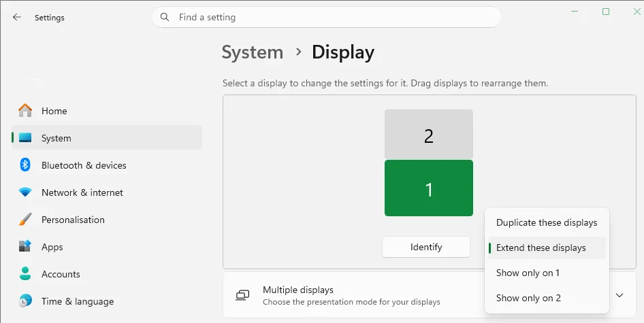Click the System breadcrumb link
Screen dimensions: 644x323
(x=252, y=52)
